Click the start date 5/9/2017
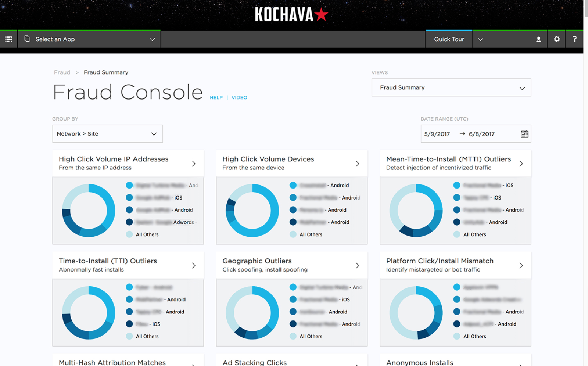Screen dimensions: 588x366 point(437,134)
